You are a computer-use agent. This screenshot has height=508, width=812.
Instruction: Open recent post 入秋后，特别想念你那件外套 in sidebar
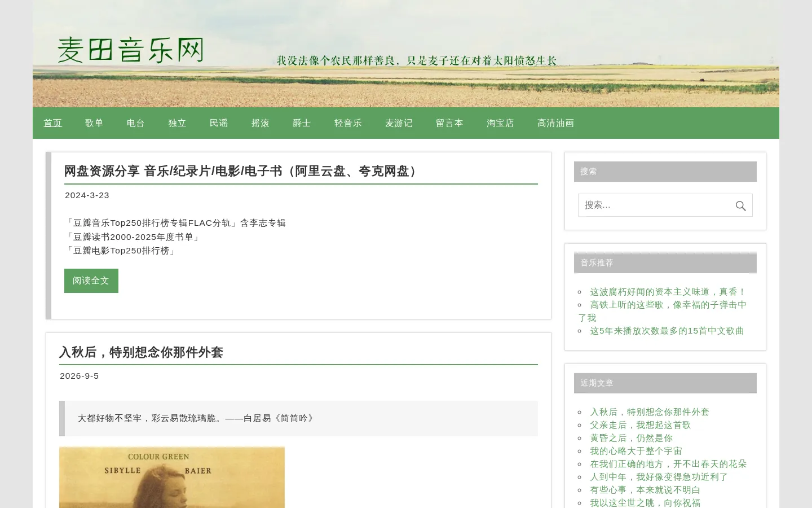click(650, 412)
